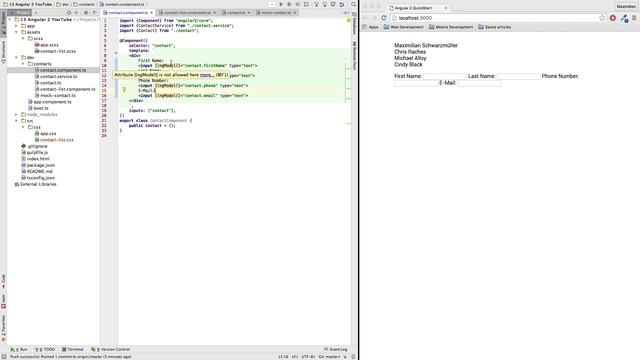640x360 pixels.
Task: Open the TODO tool window
Action: click(x=45, y=349)
